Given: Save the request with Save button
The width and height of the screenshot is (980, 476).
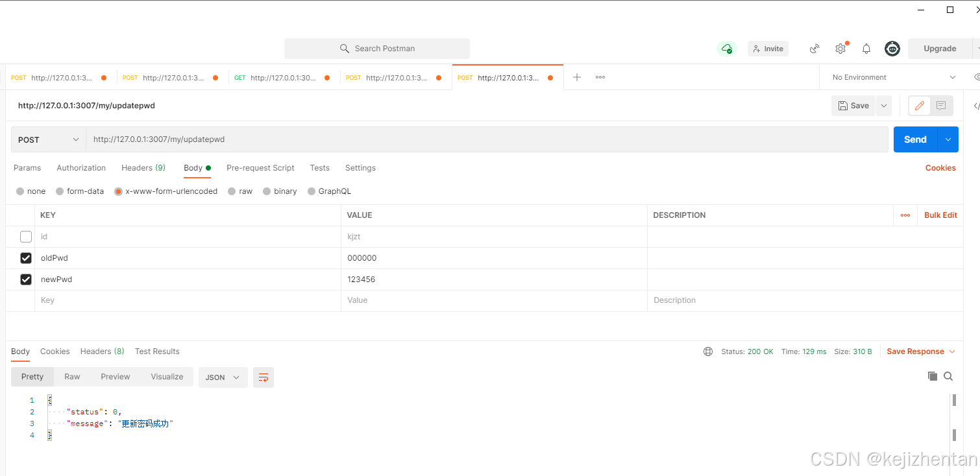Looking at the screenshot, I should (x=853, y=106).
